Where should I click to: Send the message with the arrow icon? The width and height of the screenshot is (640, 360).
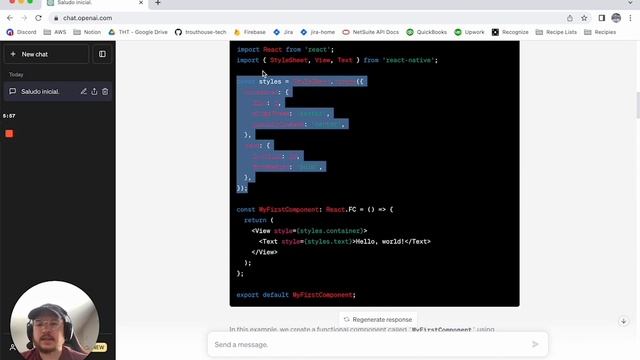click(535, 344)
